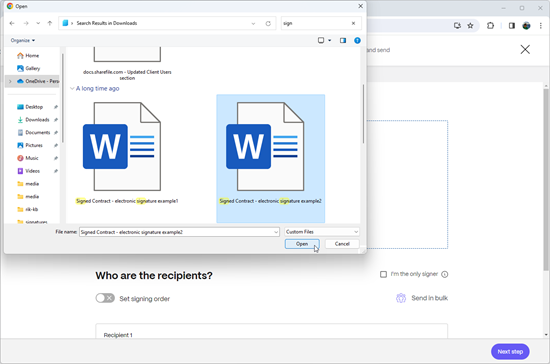
Task: Collapse the 'A long time ago' group
Action: point(72,88)
